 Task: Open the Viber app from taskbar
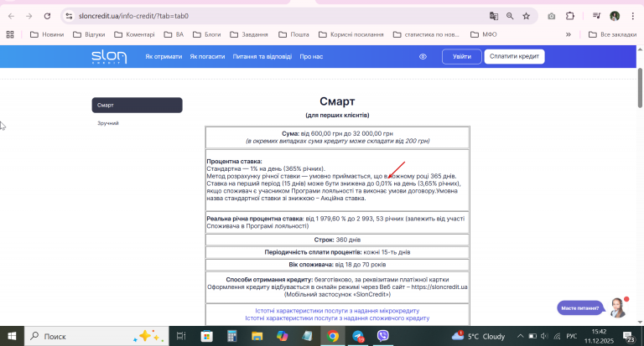coord(382,336)
